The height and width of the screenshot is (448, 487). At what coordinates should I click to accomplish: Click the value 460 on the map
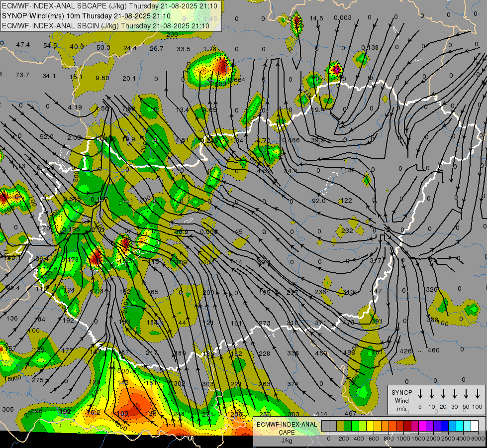pos(434,350)
